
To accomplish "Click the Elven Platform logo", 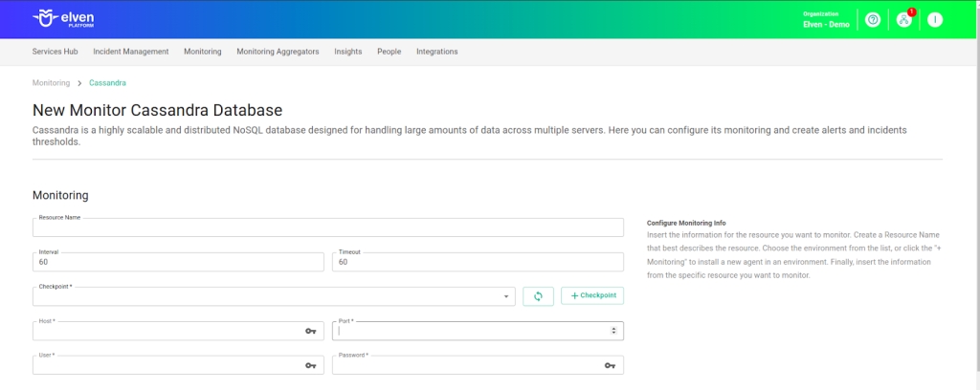I will pos(63,19).
